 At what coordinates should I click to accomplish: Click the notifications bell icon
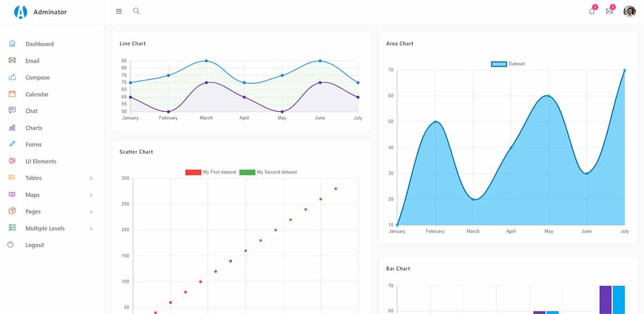pyautogui.click(x=591, y=11)
